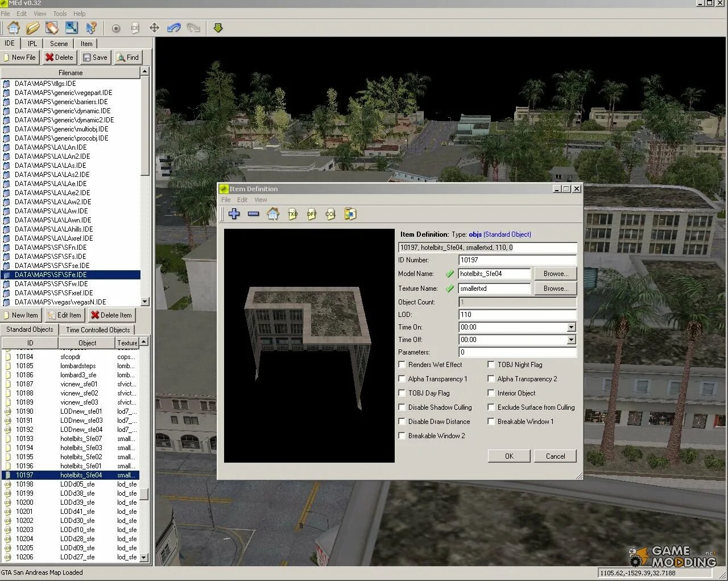The height and width of the screenshot is (581, 728).
Task: Select the Standard Objects tab
Action: point(30,329)
